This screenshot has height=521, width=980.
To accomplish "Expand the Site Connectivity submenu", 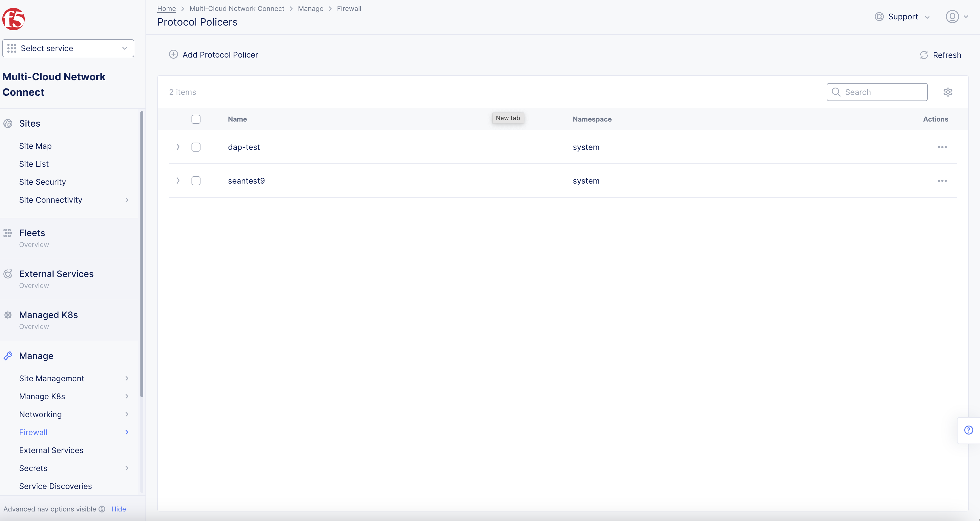I will tap(51, 200).
